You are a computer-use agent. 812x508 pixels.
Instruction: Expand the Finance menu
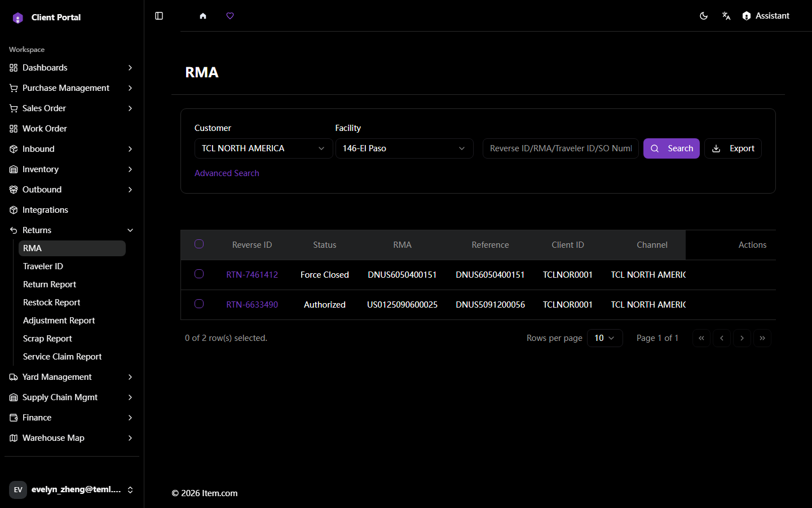click(72, 418)
